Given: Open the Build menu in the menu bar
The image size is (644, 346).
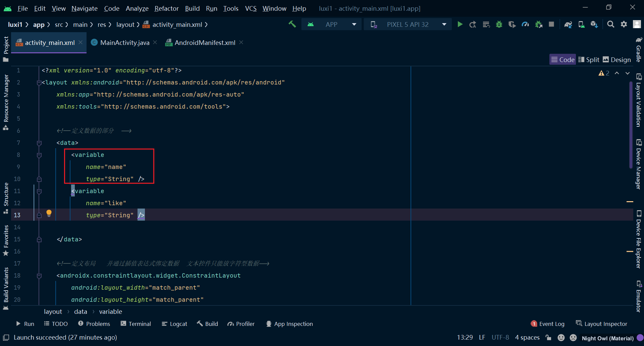Looking at the screenshot, I should pos(192,8).
